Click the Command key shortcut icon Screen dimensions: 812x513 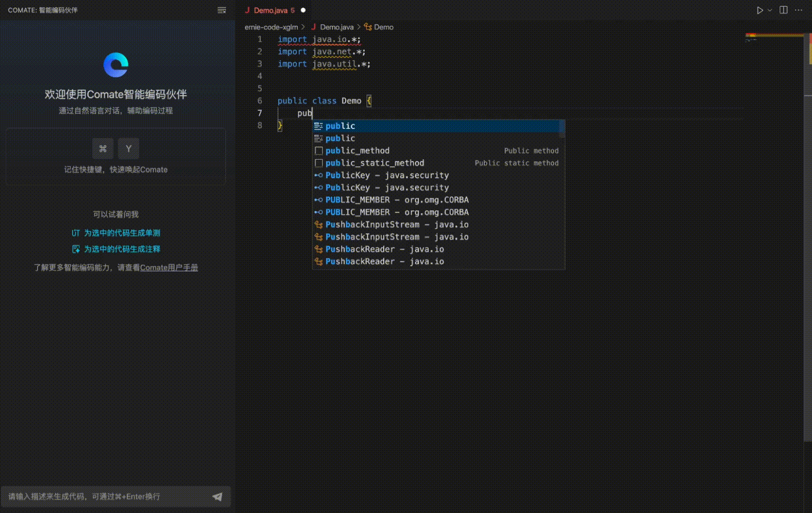click(x=103, y=149)
